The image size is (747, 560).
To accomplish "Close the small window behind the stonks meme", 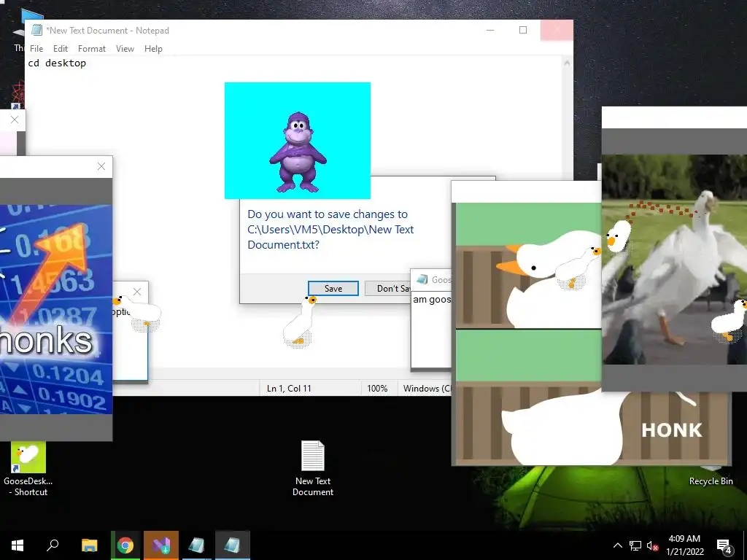I will [x=137, y=292].
